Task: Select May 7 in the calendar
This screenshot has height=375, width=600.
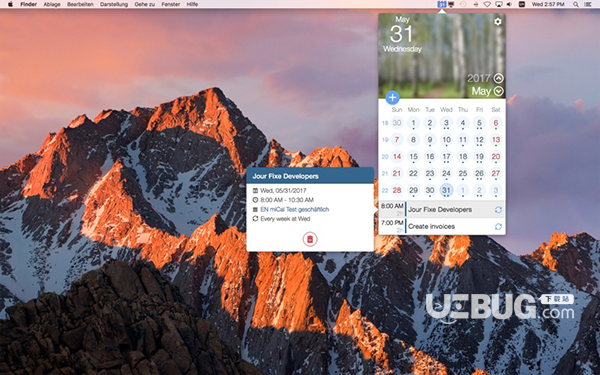Action: tap(397, 140)
